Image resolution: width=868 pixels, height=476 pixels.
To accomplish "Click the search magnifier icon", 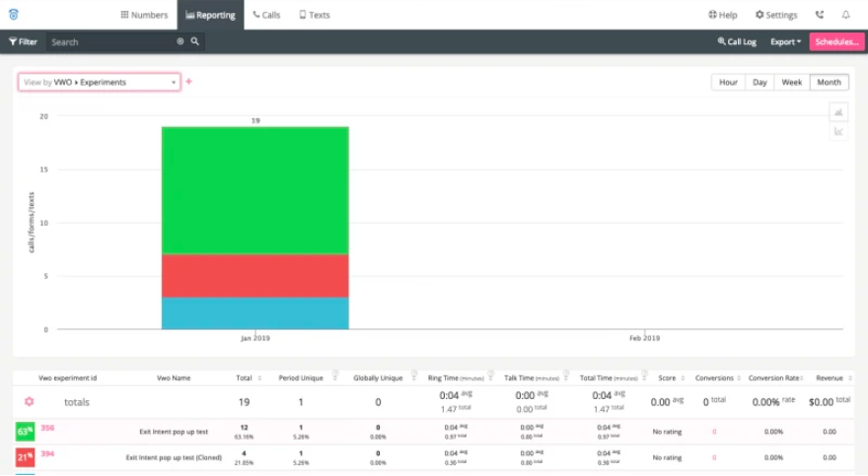I will coord(195,41).
